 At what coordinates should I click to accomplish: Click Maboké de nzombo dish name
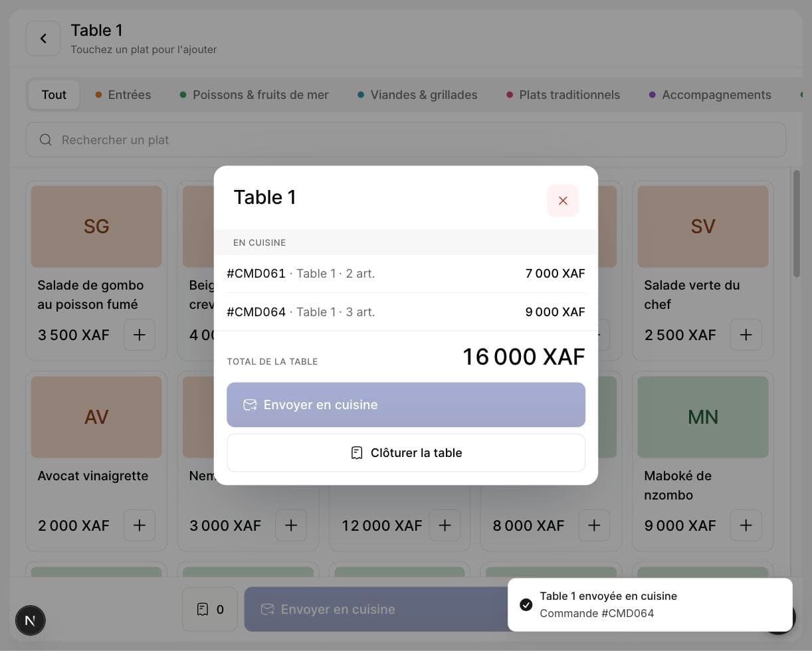pos(678,486)
